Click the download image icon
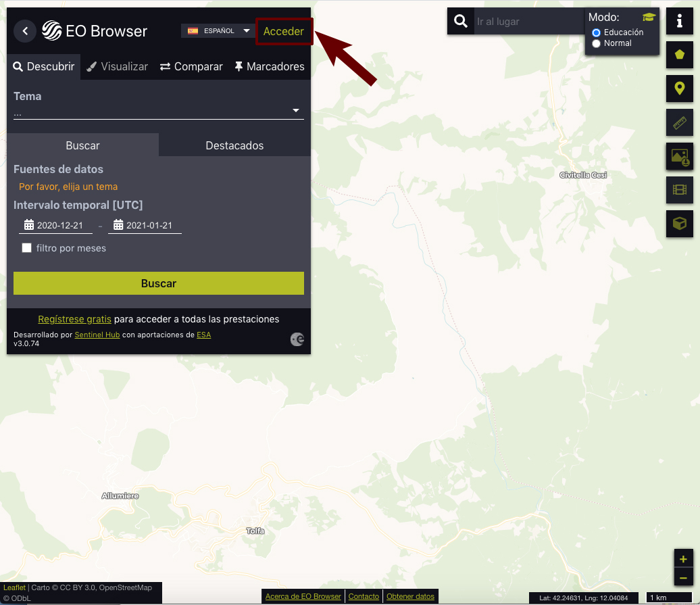The height and width of the screenshot is (605, 700). click(680, 156)
